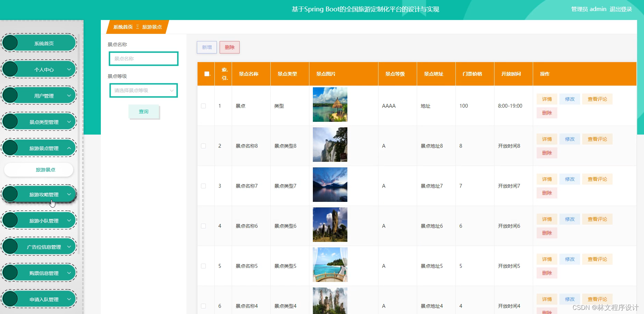
Task: Open the 请选择景点等级 dropdown
Action: click(143, 90)
